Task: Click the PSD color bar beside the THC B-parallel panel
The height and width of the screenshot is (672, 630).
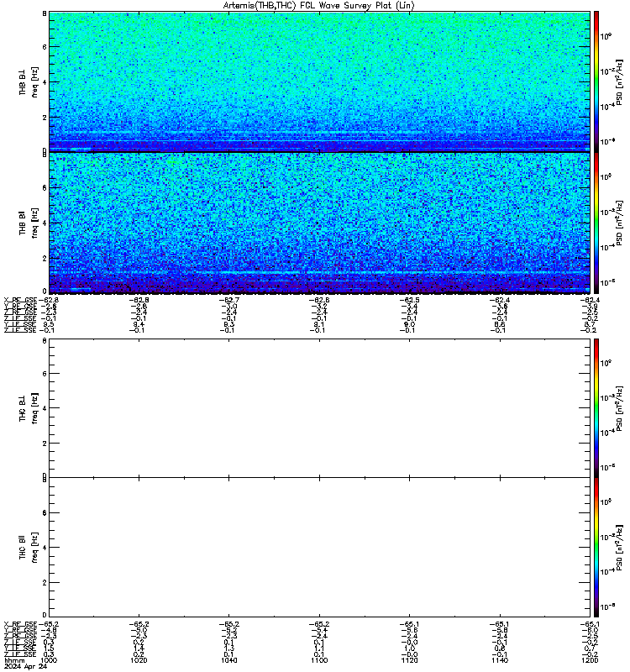Action: click(x=596, y=548)
